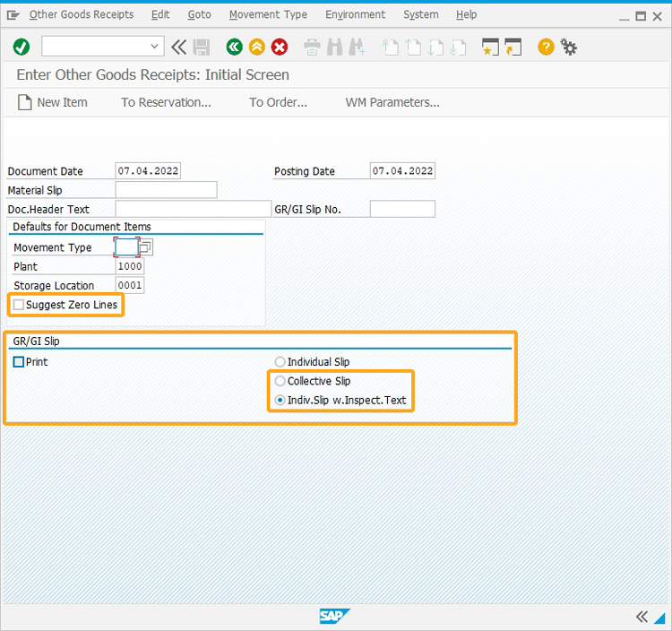Viewport: 672px width, 631px height.
Task: Open the Goto menu
Action: pyautogui.click(x=199, y=14)
